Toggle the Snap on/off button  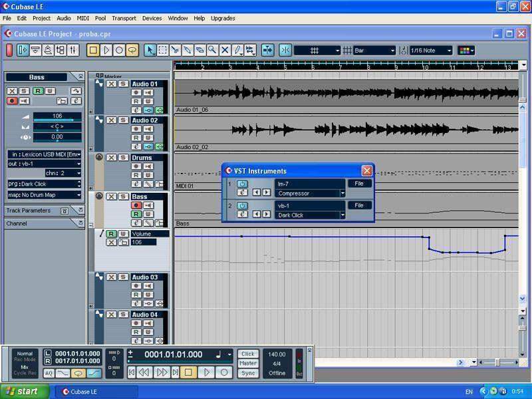(x=285, y=50)
